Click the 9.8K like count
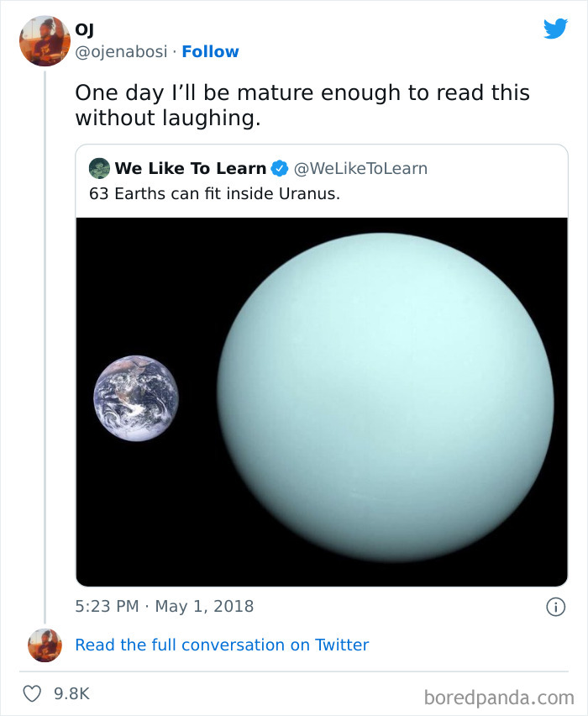 (72, 692)
